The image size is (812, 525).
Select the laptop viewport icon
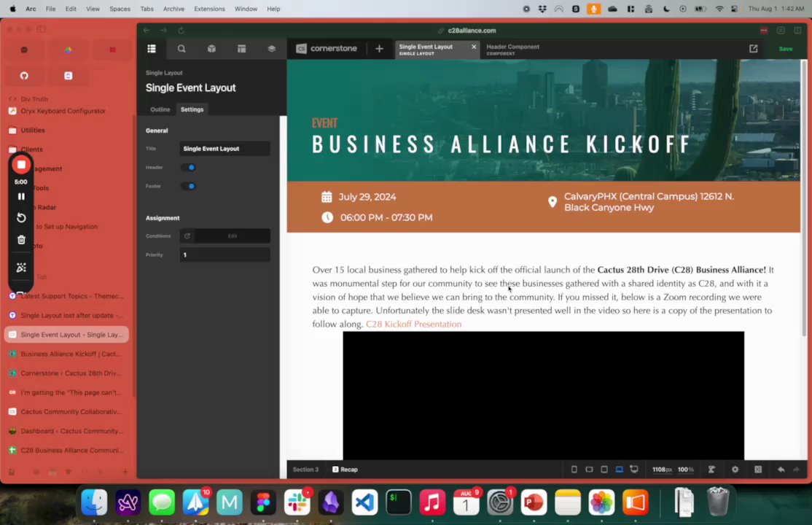point(619,470)
